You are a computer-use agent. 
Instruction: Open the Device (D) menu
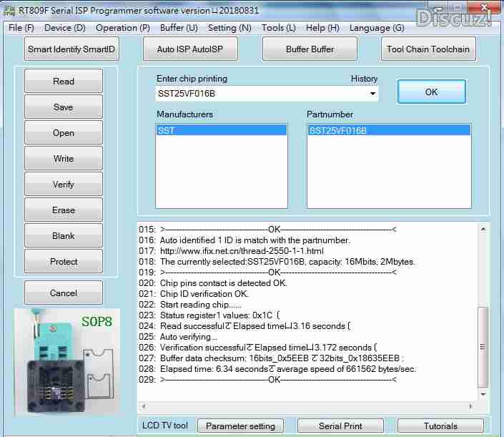pyautogui.click(x=64, y=28)
